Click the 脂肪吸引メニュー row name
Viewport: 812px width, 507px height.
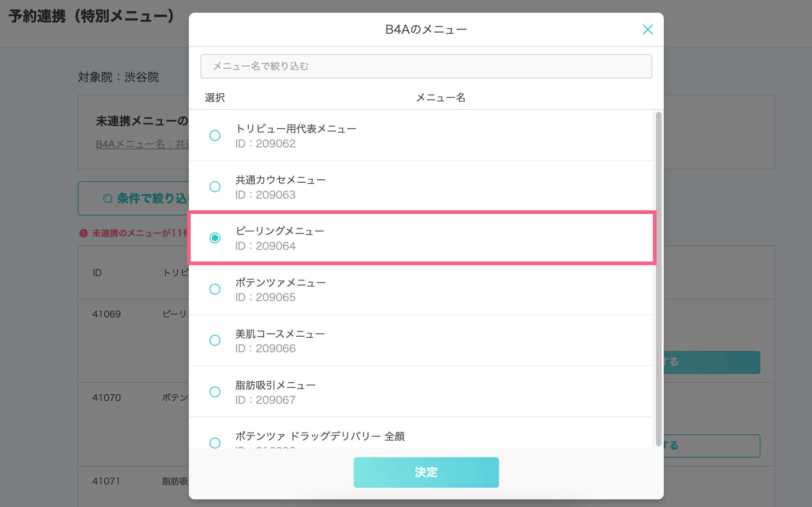point(275,385)
